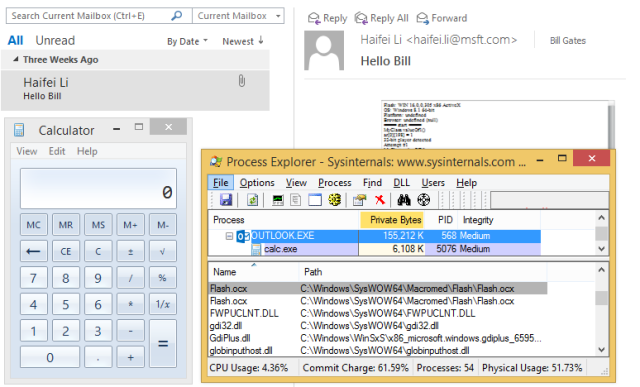
Task: Click the magnifier icon in Outlook search box
Action: [176, 16]
